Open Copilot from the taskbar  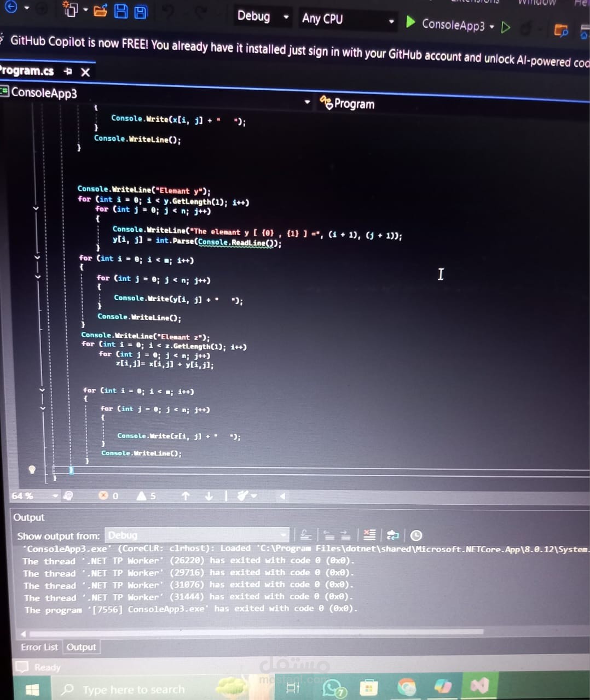[x=443, y=686]
